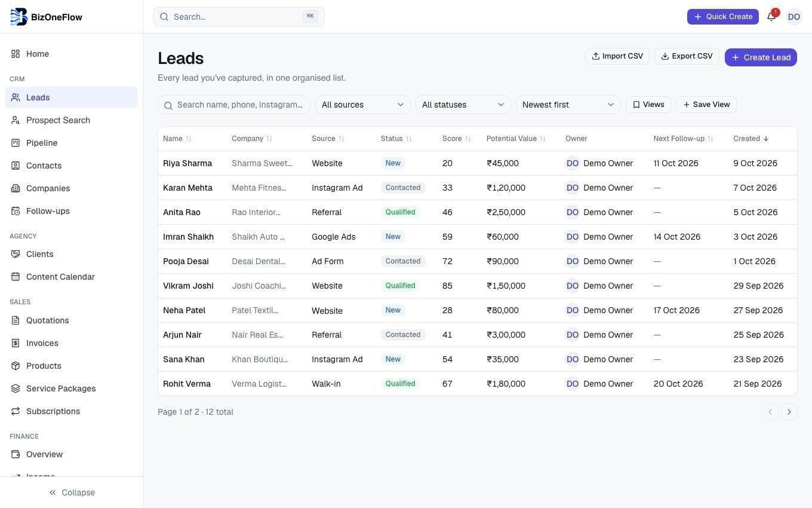812x508 pixels.
Task: Open the Views button
Action: point(648,105)
